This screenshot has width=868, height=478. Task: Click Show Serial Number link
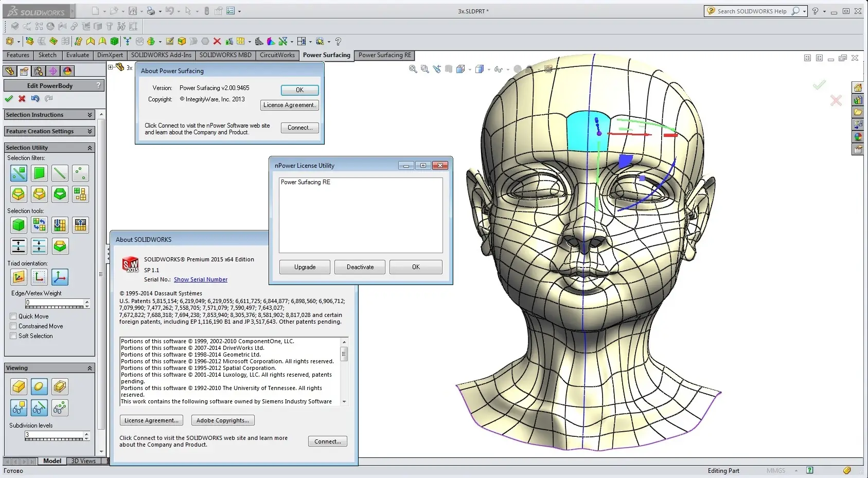[x=201, y=279]
